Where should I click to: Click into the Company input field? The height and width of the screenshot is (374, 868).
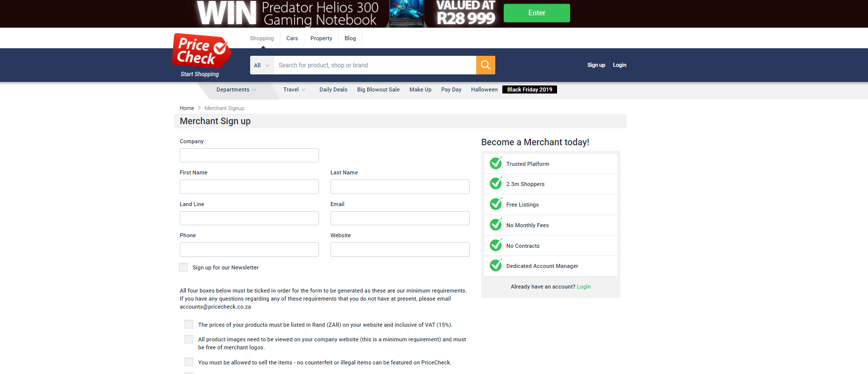[249, 155]
